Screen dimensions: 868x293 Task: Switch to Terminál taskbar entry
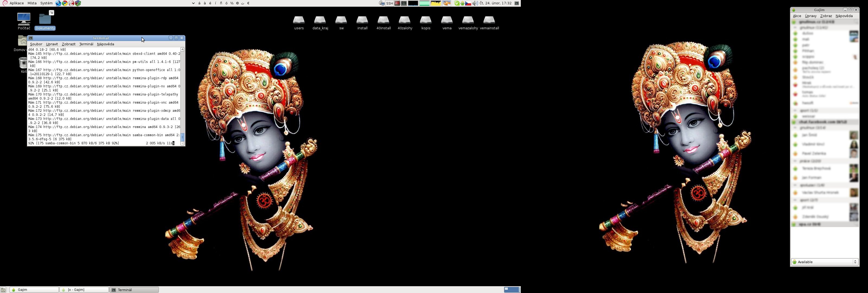(x=134, y=290)
